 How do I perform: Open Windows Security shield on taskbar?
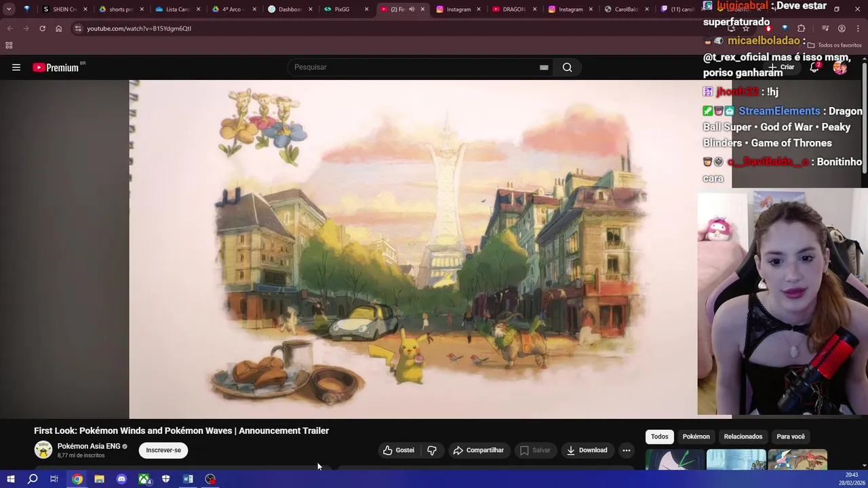click(165, 479)
